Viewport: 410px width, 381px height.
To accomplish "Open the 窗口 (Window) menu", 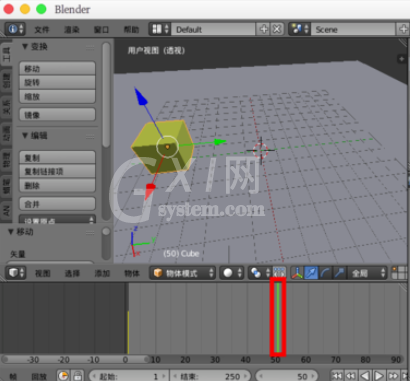I will coord(101,30).
